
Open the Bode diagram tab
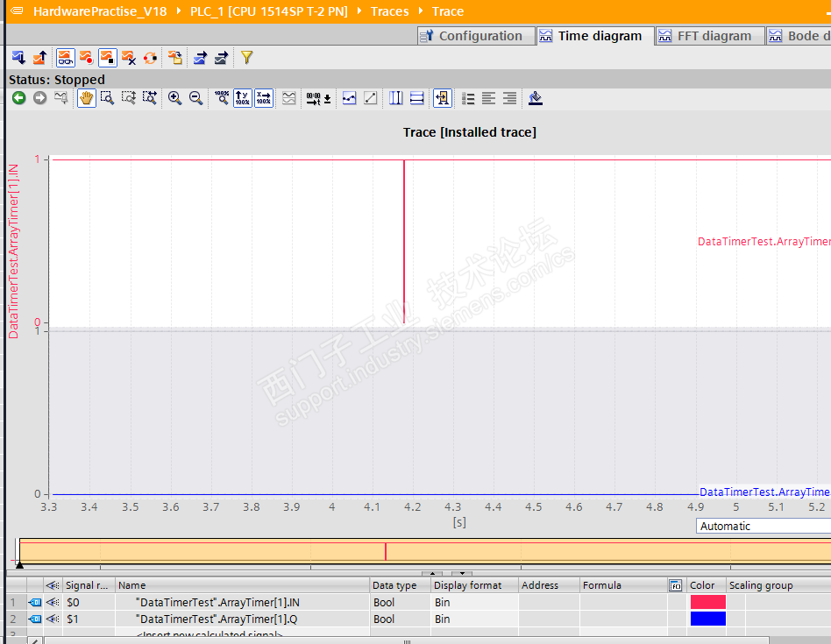[799, 36]
